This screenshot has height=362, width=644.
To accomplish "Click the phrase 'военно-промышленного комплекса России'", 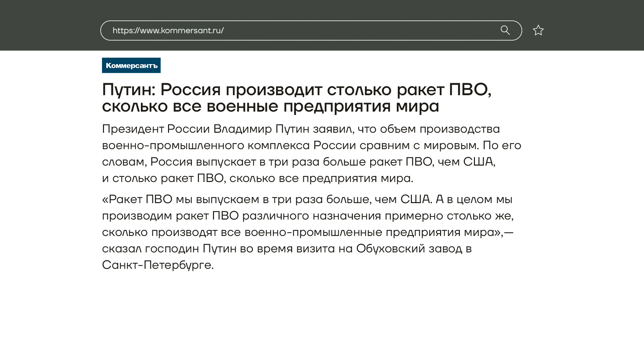I will click(x=229, y=145).
